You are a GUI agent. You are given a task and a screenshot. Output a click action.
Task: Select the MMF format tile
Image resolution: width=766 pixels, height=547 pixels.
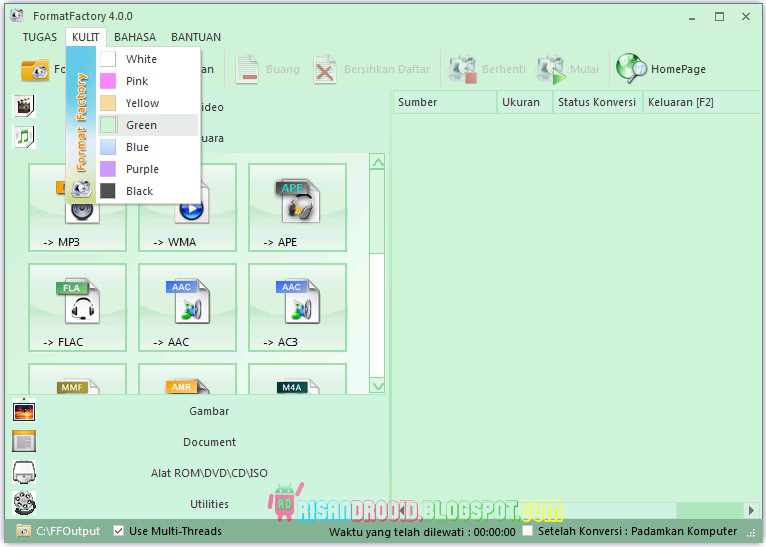click(77, 379)
